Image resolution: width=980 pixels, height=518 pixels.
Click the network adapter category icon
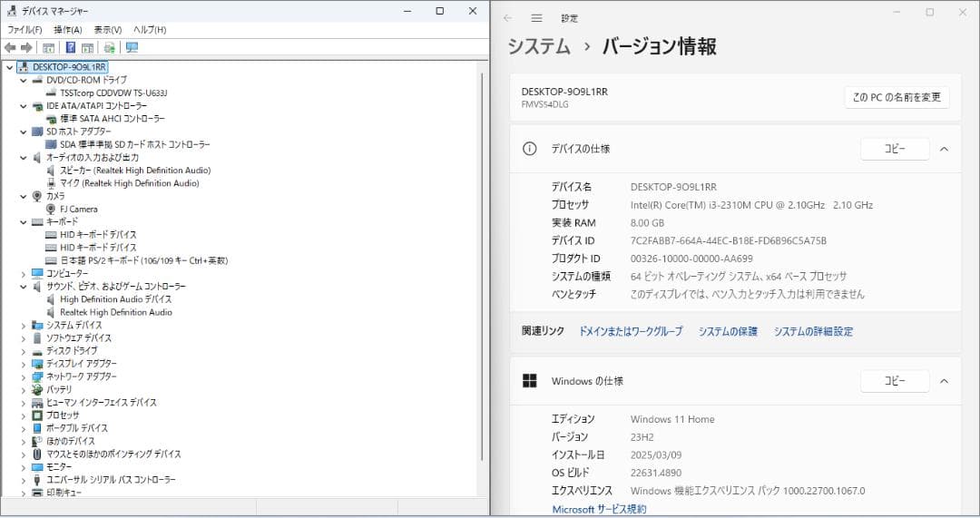coord(37,376)
